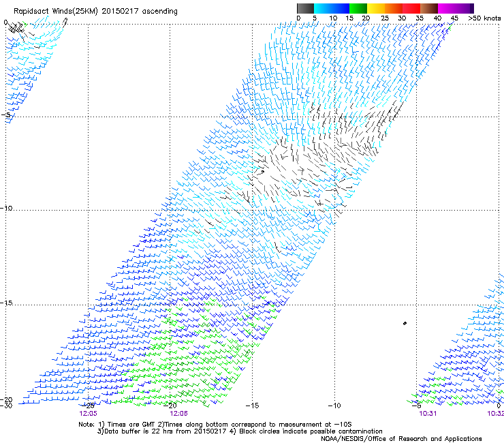Click the purple "12:06" swath time label

[x=178, y=414]
